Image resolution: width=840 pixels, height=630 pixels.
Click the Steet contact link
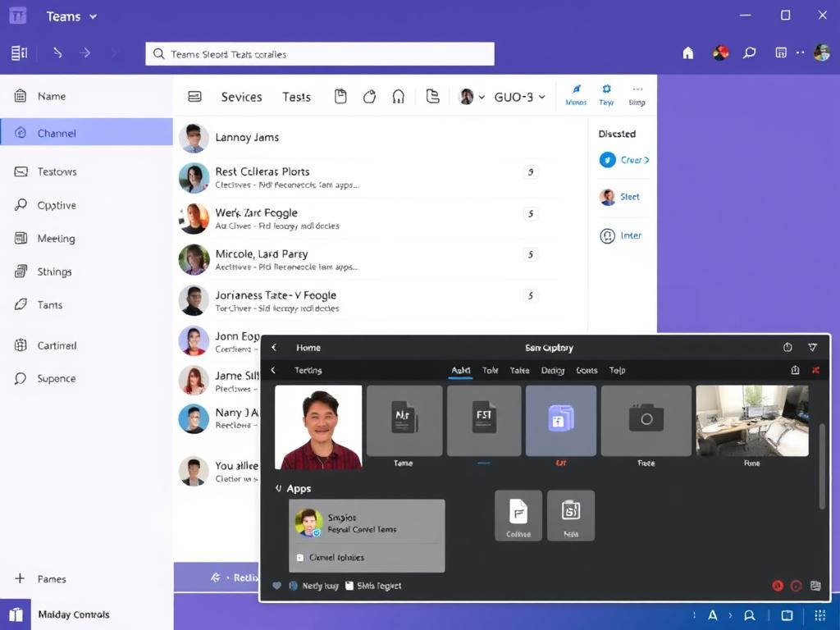[629, 197]
